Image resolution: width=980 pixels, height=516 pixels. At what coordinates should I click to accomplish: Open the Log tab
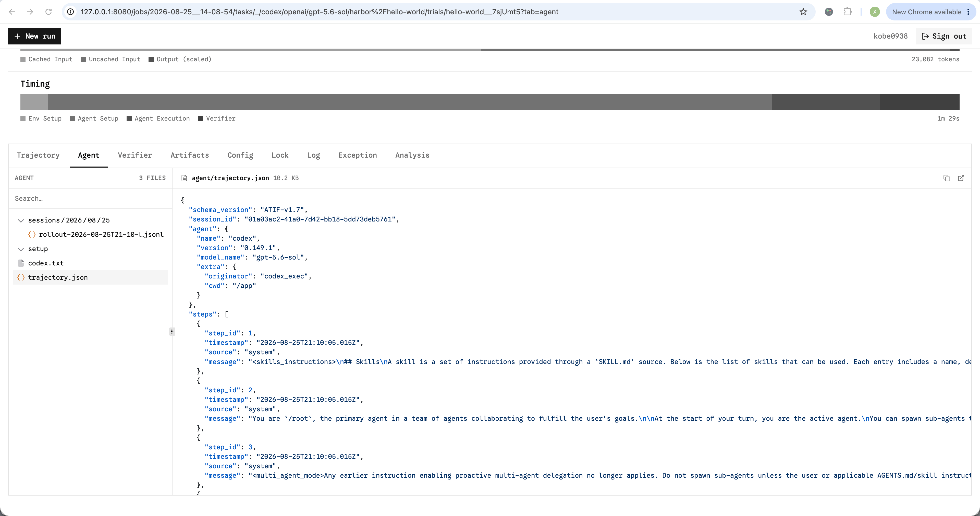tap(313, 155)
